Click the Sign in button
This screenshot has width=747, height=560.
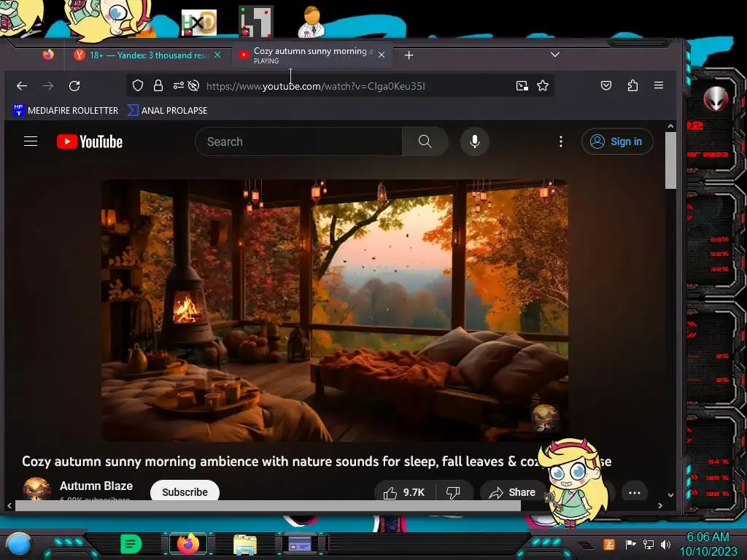(617, 141)
